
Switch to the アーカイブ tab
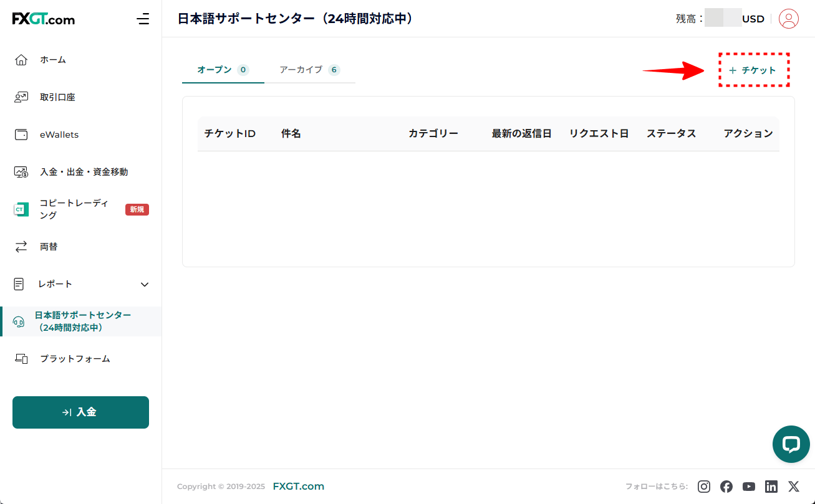tap(309, 70)
